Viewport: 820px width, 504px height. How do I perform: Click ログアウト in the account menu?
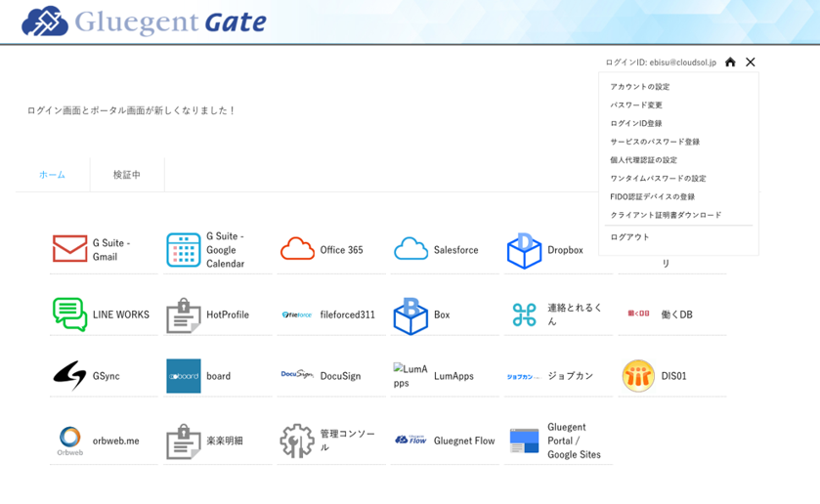[x=629, y=237]
